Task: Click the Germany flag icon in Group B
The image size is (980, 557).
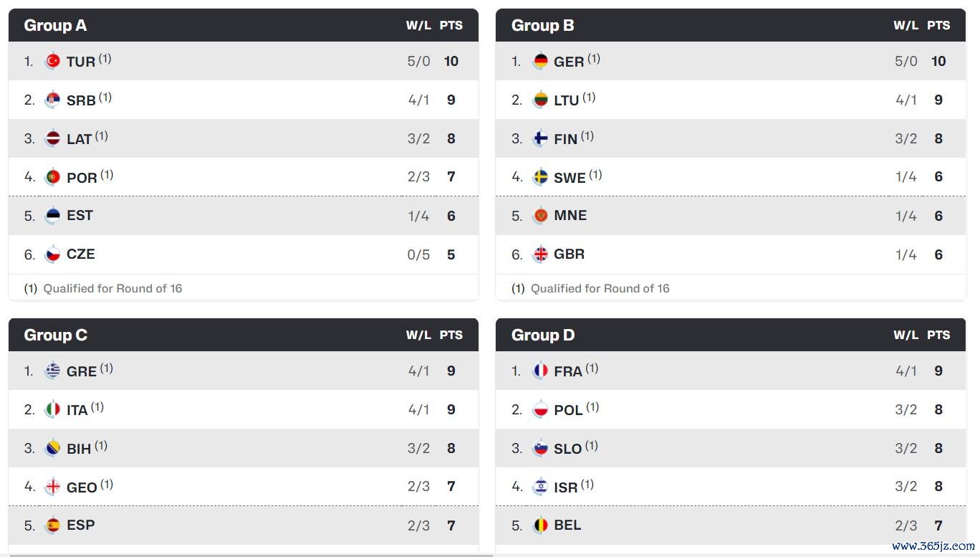Action: pos(540,61)
